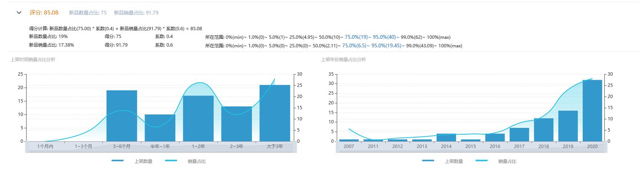Click highlighted range 75.0%(6.5)~ 95.0%(19.45)

click(x=371, y=45)
